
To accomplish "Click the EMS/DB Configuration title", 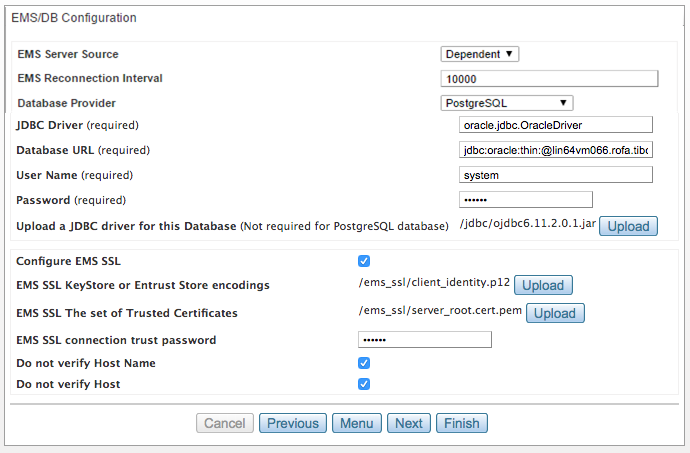I will [74, 18].
